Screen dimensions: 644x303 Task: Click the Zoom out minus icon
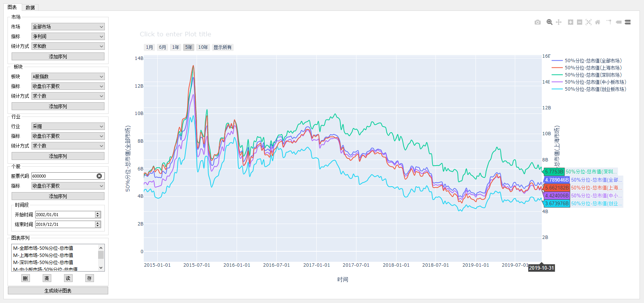click(x=580, y=22)
